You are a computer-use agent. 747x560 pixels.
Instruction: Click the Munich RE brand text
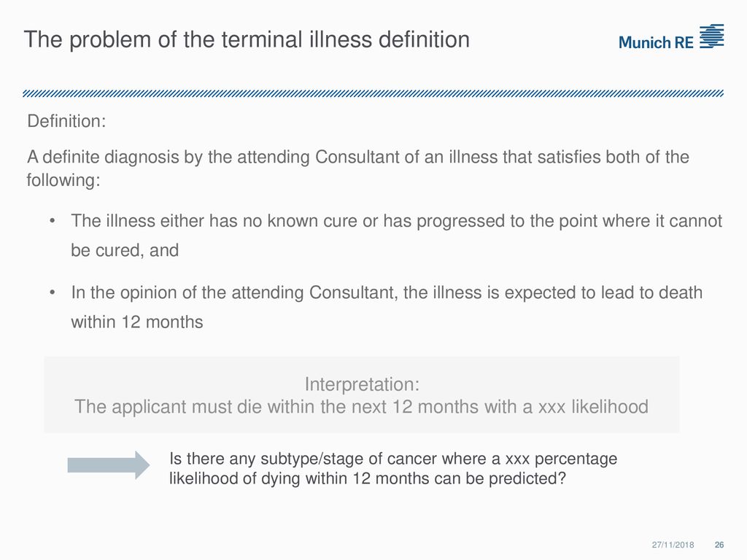[x=656, y=43]
